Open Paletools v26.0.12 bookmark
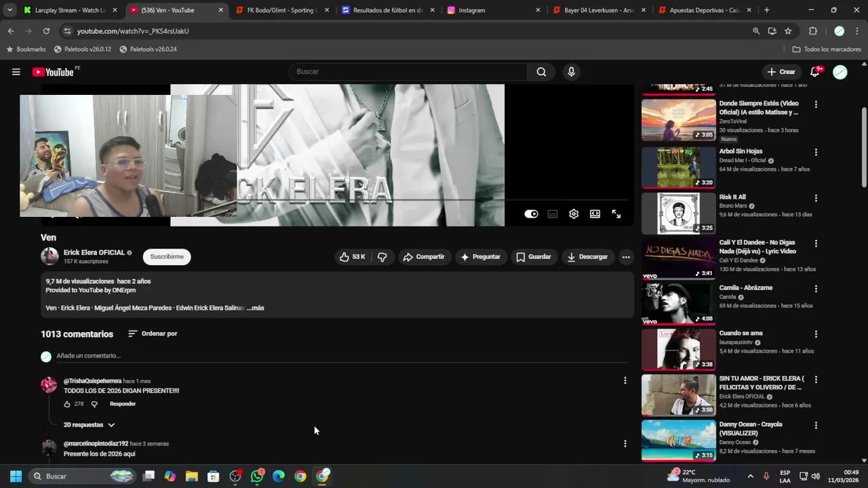The width and height of the screenshot is (868, 488). point(82,49)
